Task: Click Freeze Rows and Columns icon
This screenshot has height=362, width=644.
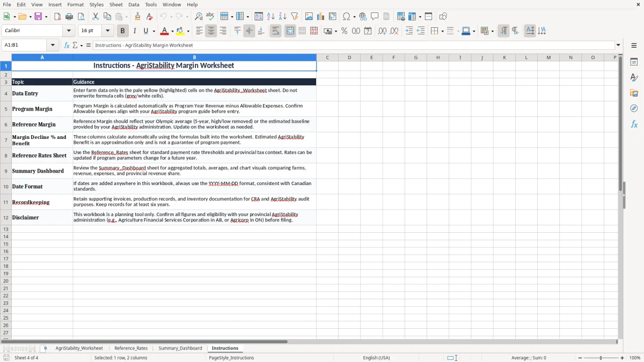Action: click(x=413, y=17)
